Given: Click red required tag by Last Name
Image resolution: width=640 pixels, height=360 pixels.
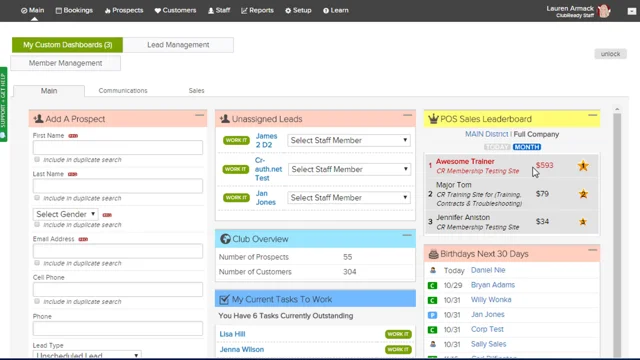Looking at the screenshot, I should 73,174.
